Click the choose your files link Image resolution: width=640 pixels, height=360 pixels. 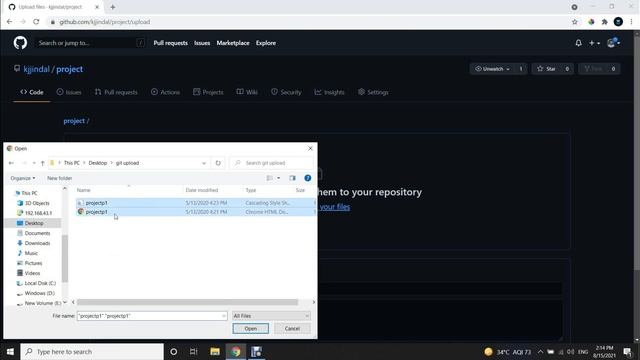pos(334,207)
